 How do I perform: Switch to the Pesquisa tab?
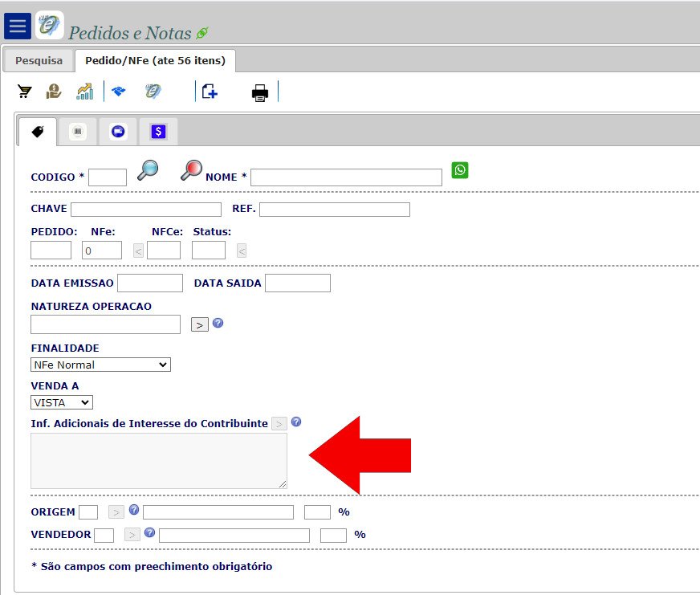click(39, 60)
